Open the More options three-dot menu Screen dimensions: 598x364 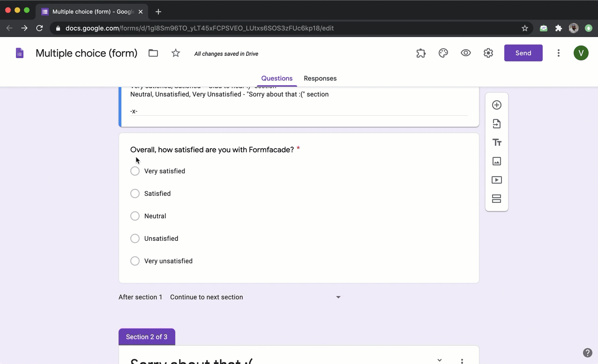558,53
